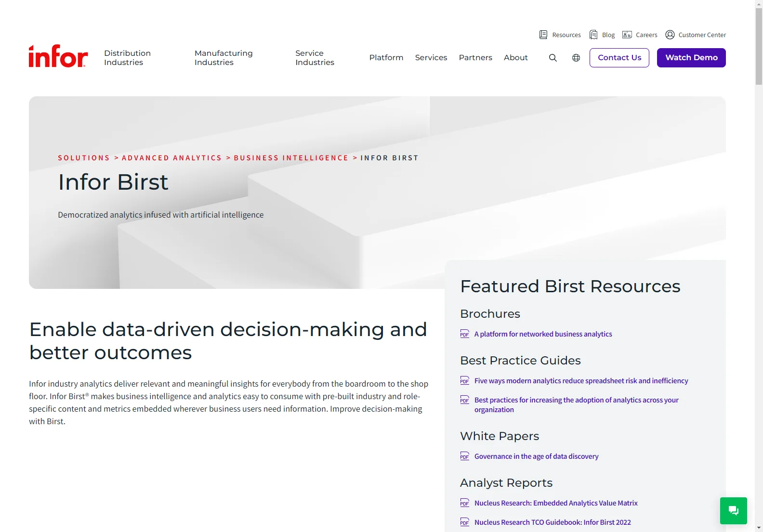
Task: Open Nucleus Research TCO Guidebook: Infor Birst 2022
Action: point(553,522)
